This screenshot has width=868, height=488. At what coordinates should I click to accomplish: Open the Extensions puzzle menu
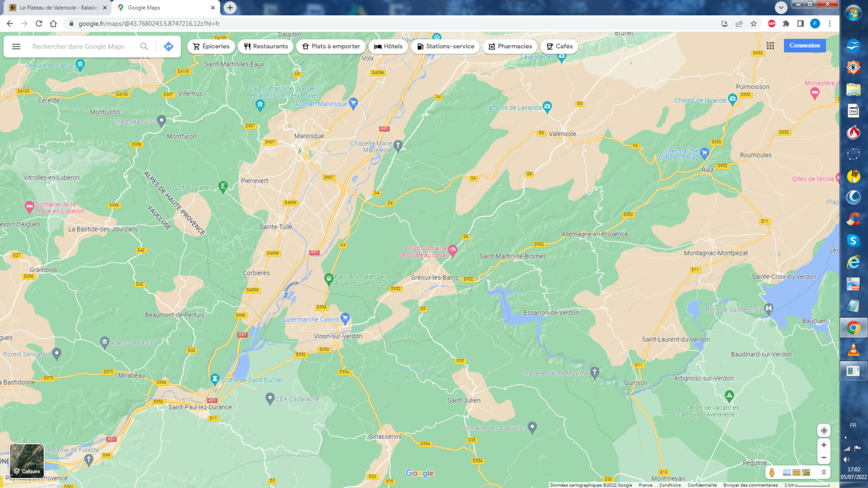786,24
